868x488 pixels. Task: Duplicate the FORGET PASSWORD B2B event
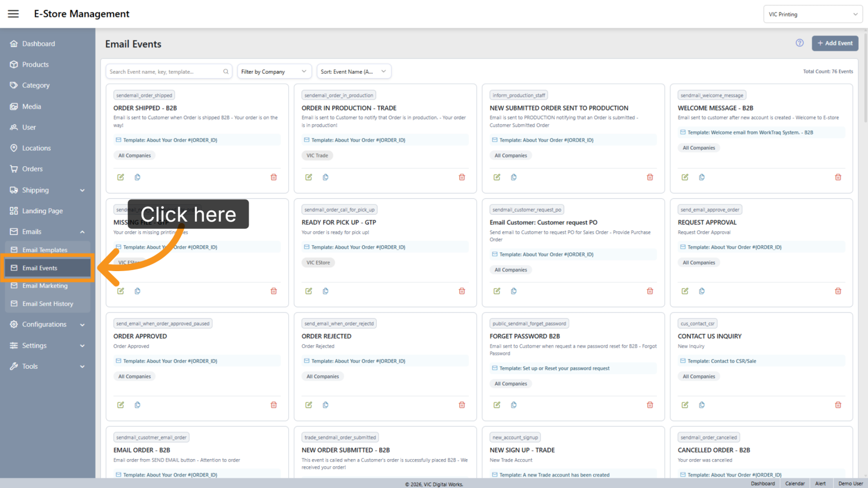pos(514,405)
